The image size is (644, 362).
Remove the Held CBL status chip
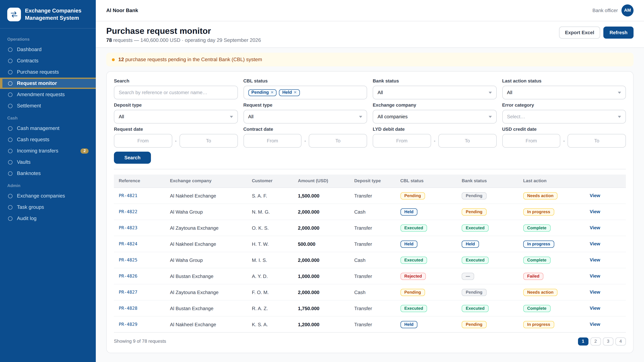pos(295,93)
